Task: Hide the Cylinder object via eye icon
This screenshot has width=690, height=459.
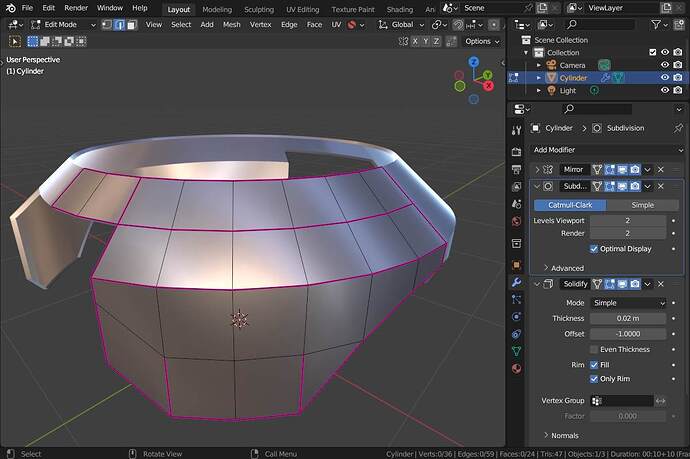Action: coord(665,77)
